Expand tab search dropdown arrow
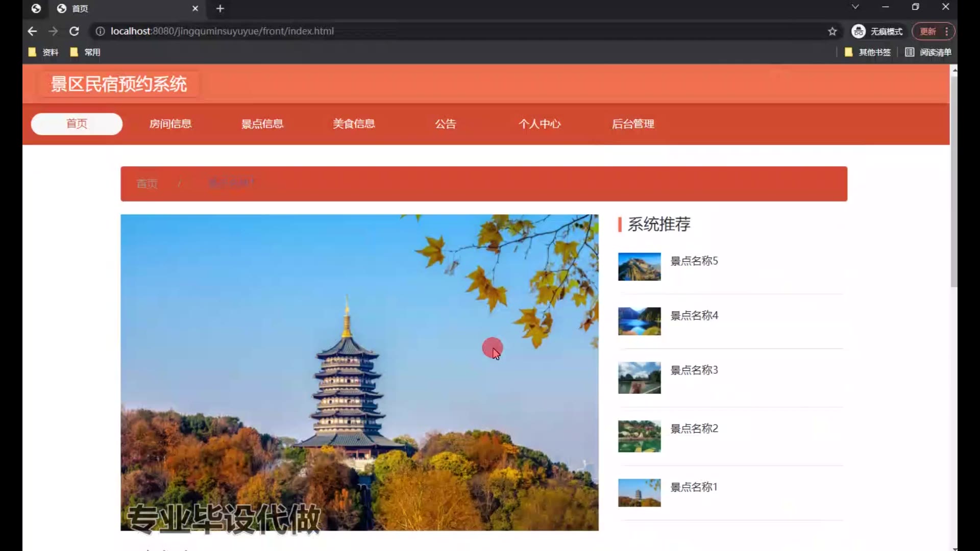This screenshot has height=551, width=980. [855, 7]
